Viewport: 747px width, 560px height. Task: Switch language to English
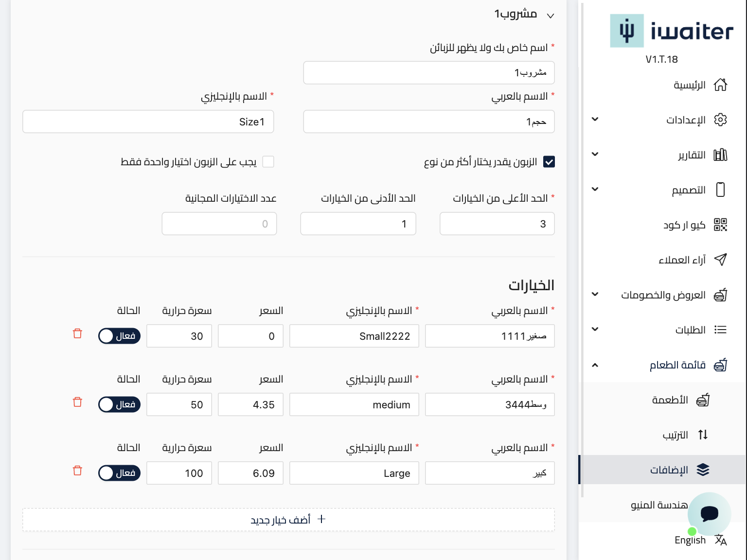tap(690, 540)
